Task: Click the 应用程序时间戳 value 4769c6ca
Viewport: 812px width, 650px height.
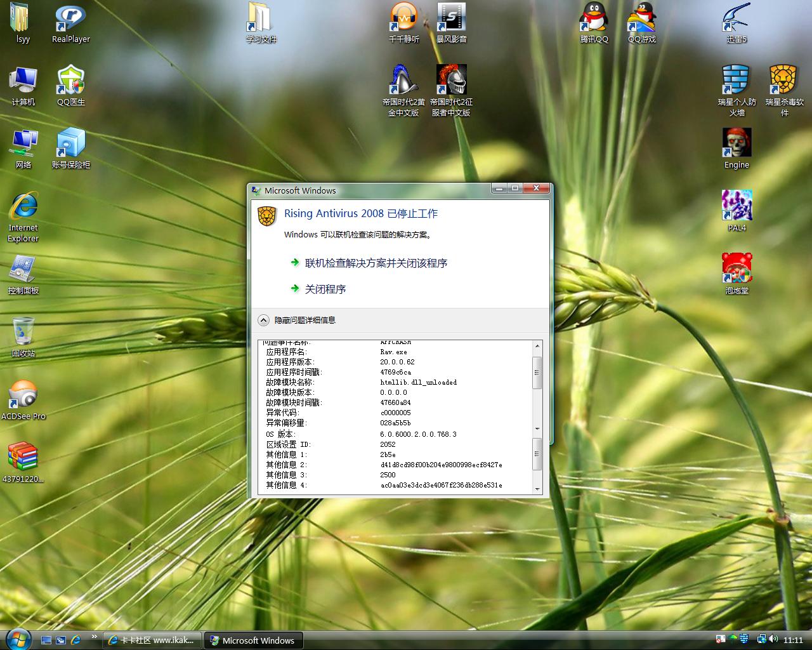Action: click(395, 372)
